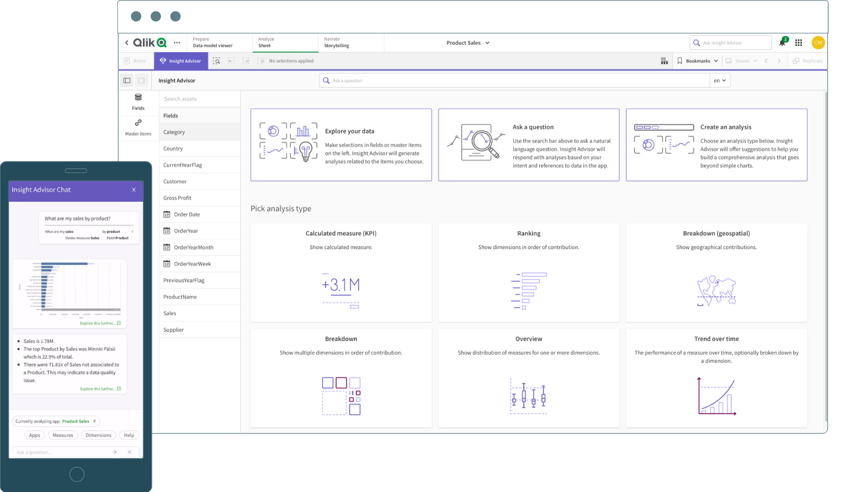Open the apps grid launcher
Screen dimensions: 868x492
point(798,43)
